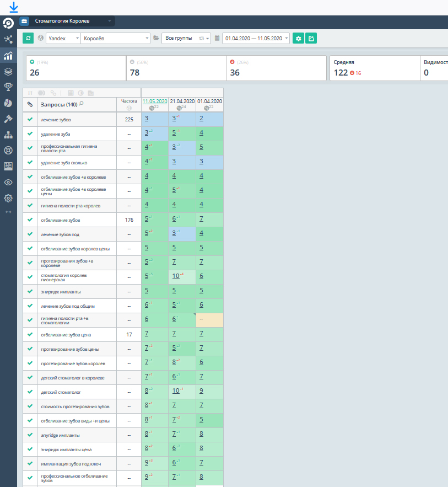Expand the sidebar with double-arrow icon
Screen dimensions: 448x487
[x=8, y=212]
